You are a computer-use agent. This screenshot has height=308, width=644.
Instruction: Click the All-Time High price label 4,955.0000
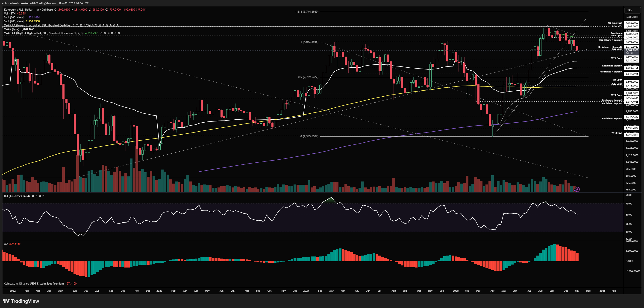pyautogui.click(x=632, y=23)
